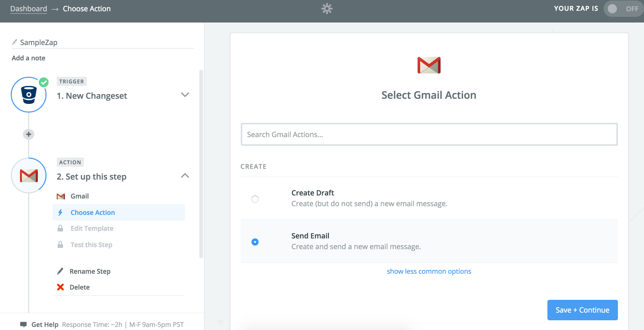This screenshot has width=644, height=330.
Task: Click Delete step option
Action: pyautogui.click(x=79, y=287)
